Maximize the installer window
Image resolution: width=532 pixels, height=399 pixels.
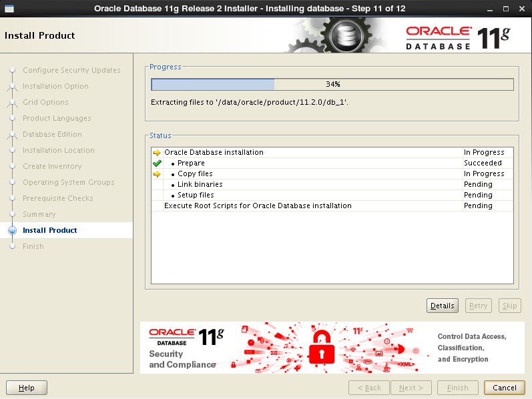506,9
